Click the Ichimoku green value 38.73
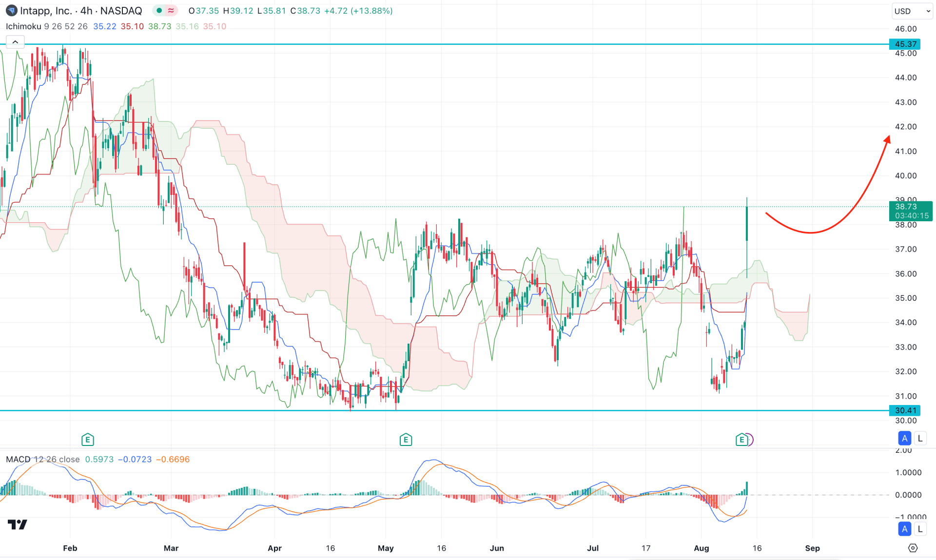The height and width of the screenshot is (560, 936). [x=160, y=26]
